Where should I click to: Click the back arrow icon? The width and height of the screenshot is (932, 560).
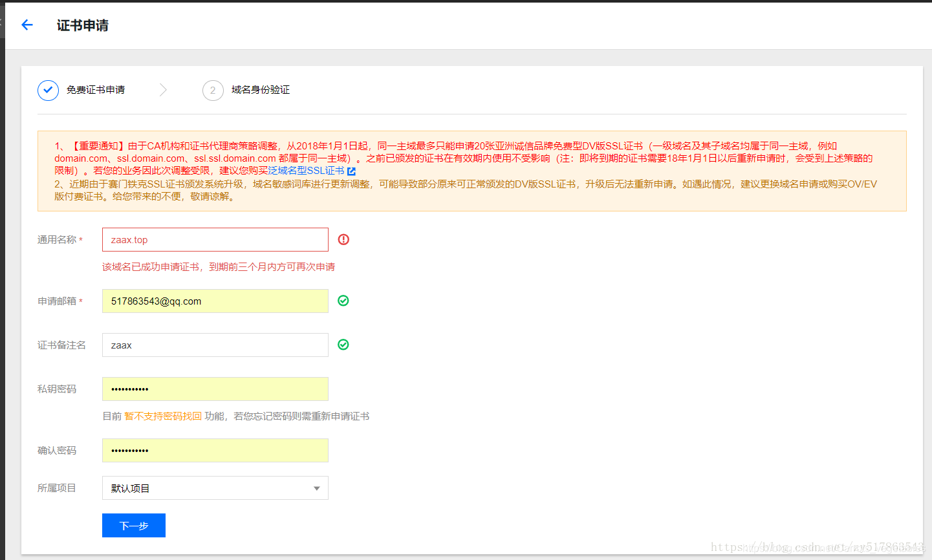tap(27, 25)
